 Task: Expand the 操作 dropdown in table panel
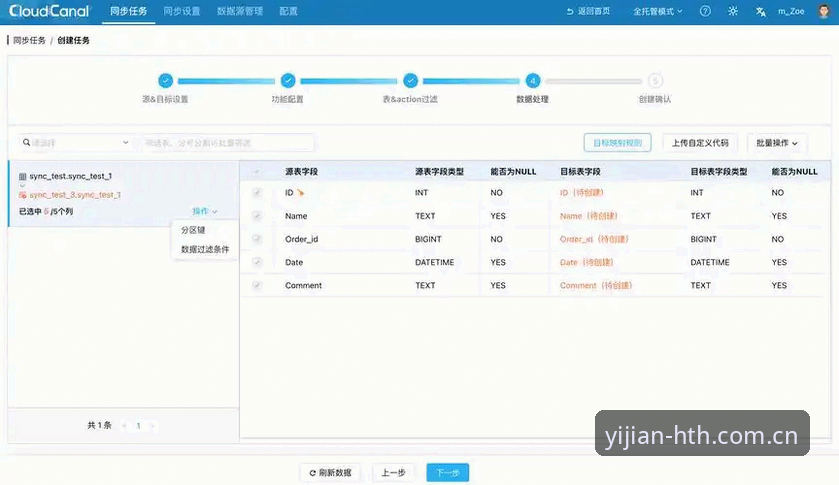click(204, 211)
